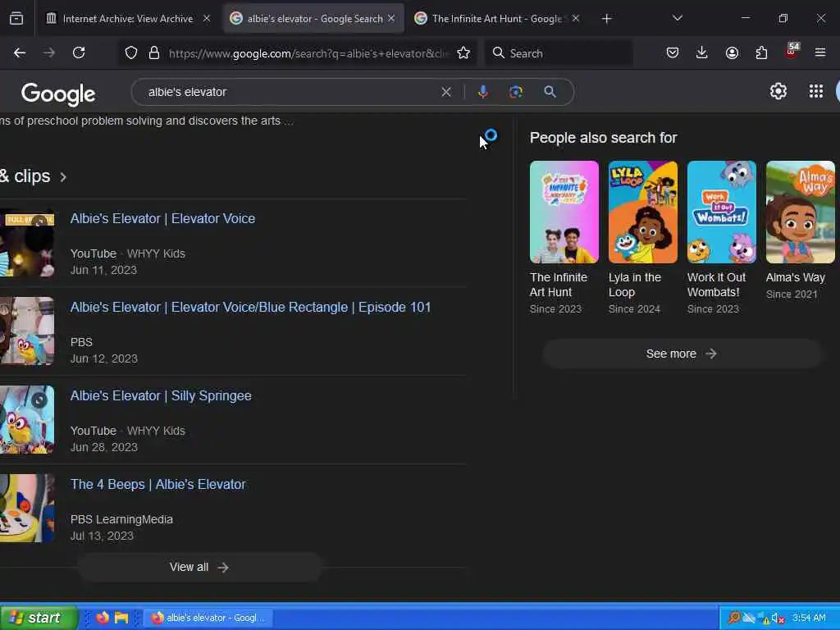This screenshot has height=630, width=840.
Task: Bookmark this page with the star
Action: [463, 52]
